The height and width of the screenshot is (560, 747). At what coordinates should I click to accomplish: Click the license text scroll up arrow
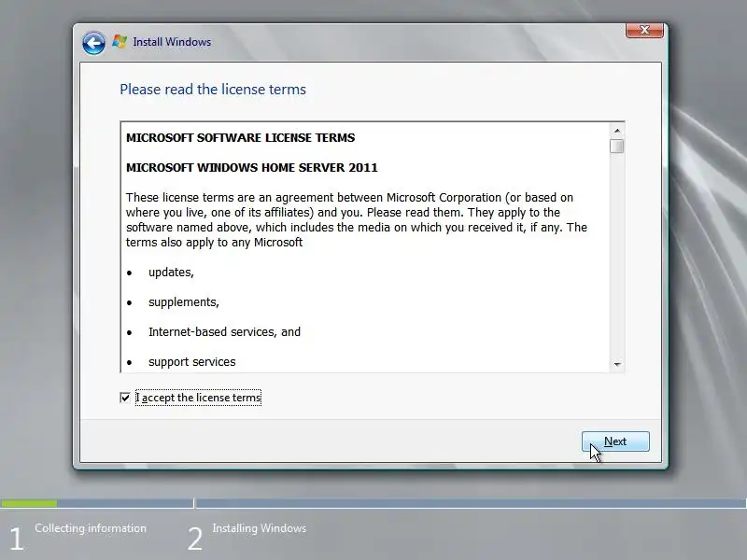pos(617,131)
